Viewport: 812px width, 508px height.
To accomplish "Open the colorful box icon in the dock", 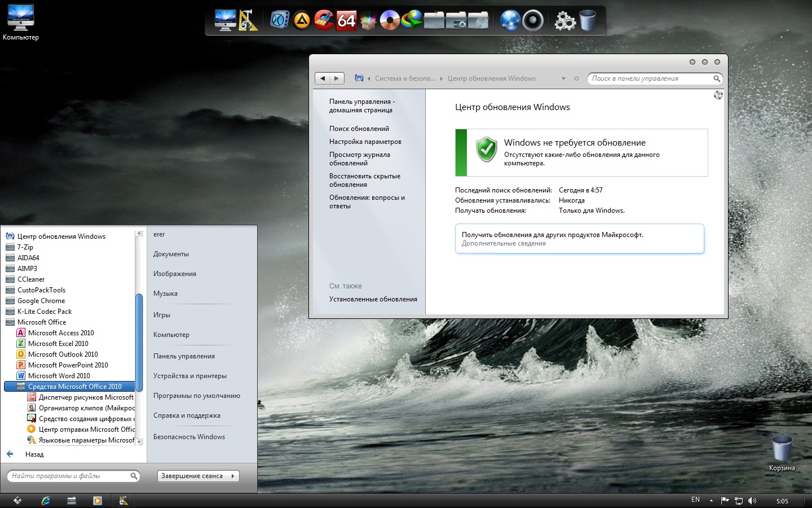I will tap(368, 21).
